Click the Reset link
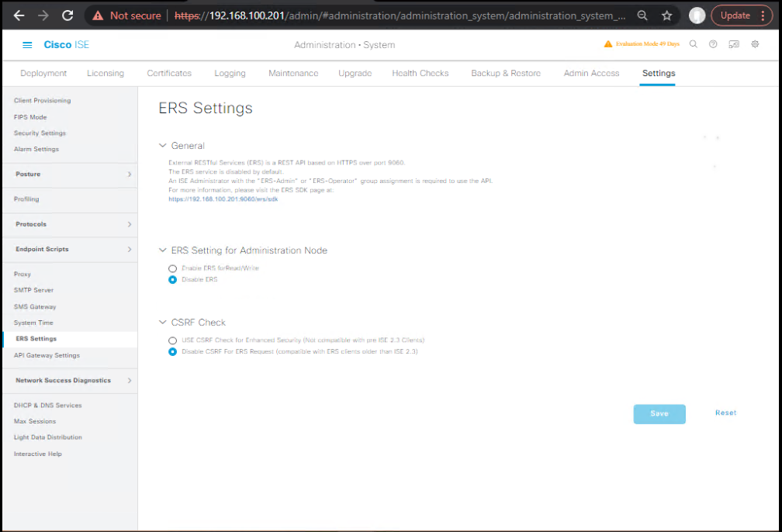Screen dimensions: 782x532 click(x=725, y=413)
